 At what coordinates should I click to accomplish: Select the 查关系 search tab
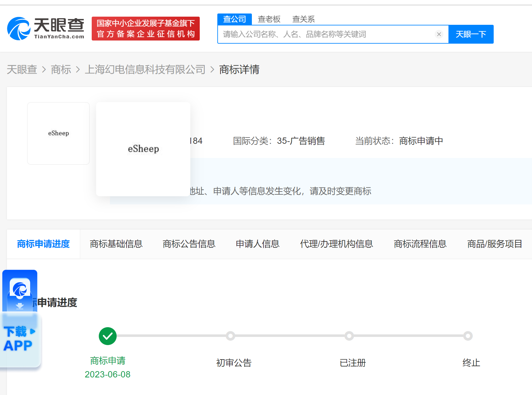click(x=303, y=19)
